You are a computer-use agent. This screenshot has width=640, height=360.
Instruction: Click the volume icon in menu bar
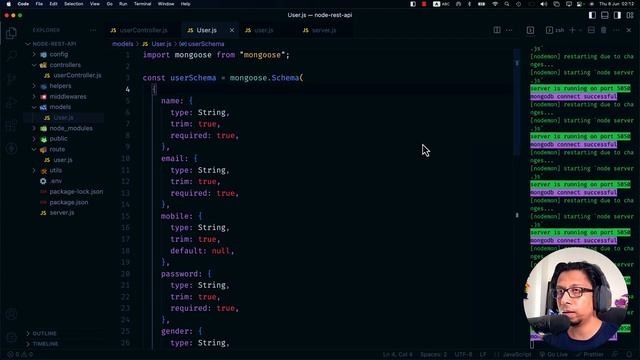pyautogui.click(x=544, y=4)
